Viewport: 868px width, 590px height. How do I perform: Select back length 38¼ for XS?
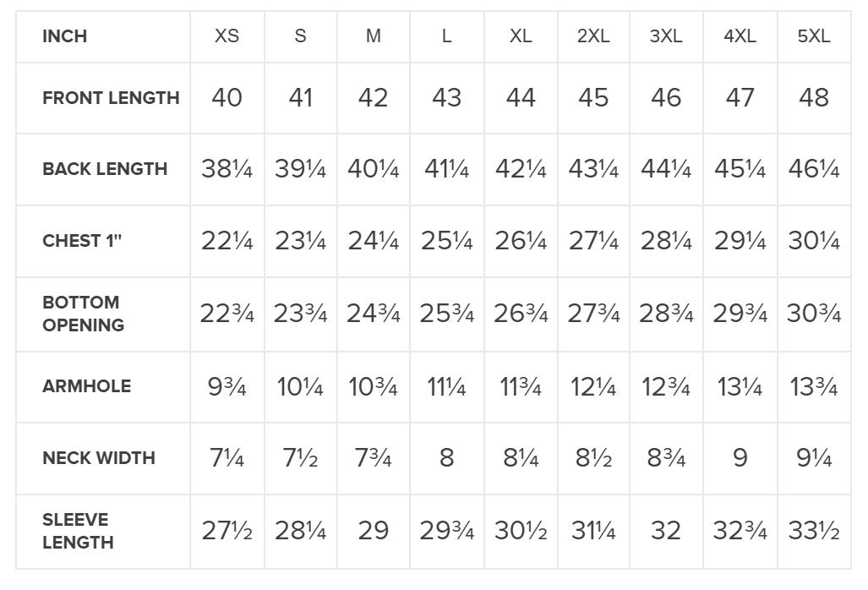click(227, 169)
